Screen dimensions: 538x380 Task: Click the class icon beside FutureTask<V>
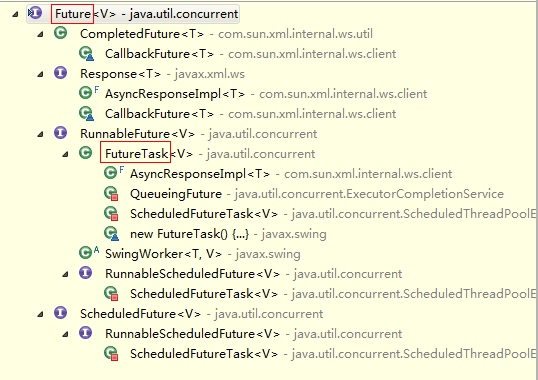85,153
